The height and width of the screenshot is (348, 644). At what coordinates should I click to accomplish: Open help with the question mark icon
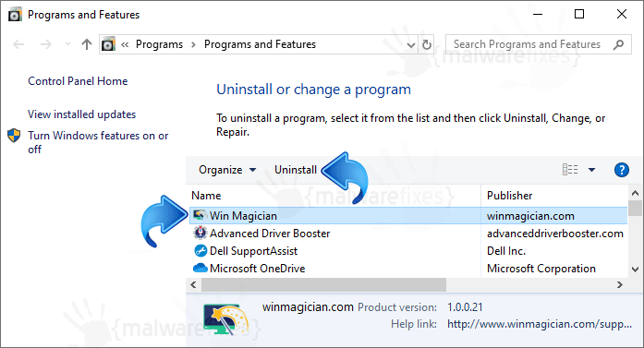(622, 170)
